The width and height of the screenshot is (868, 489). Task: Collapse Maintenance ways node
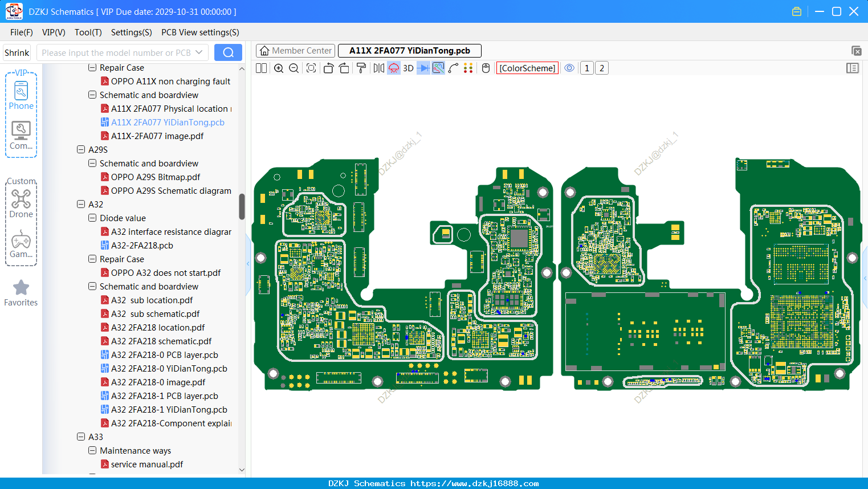click(92, 451)
